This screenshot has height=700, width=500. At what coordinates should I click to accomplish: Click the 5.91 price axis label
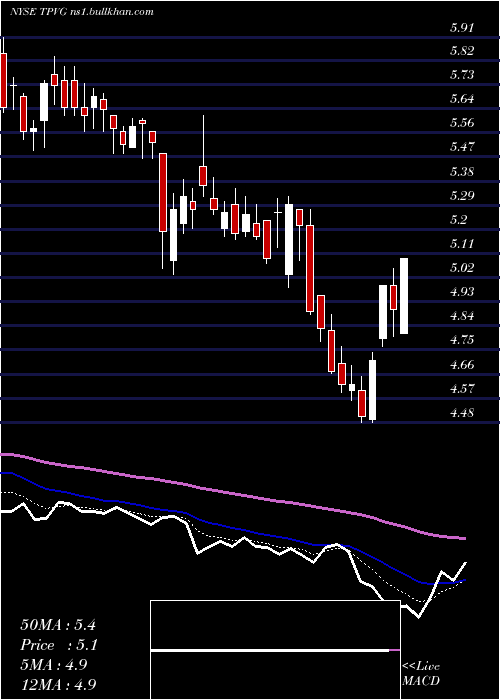click(461, 28)
